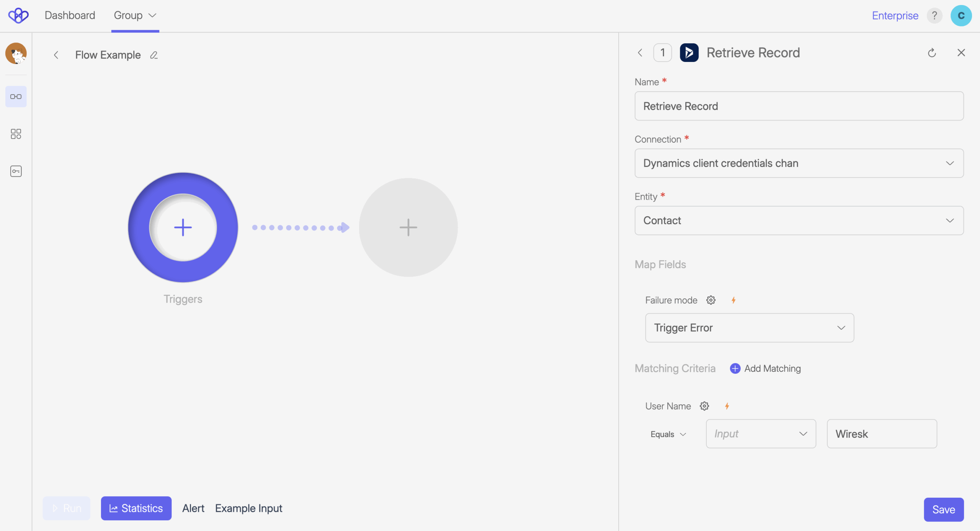Open the apps grid icon in sidebar
Image resolution: width=980 pixels, height=531 pixels.
click(x=16, y=134)
